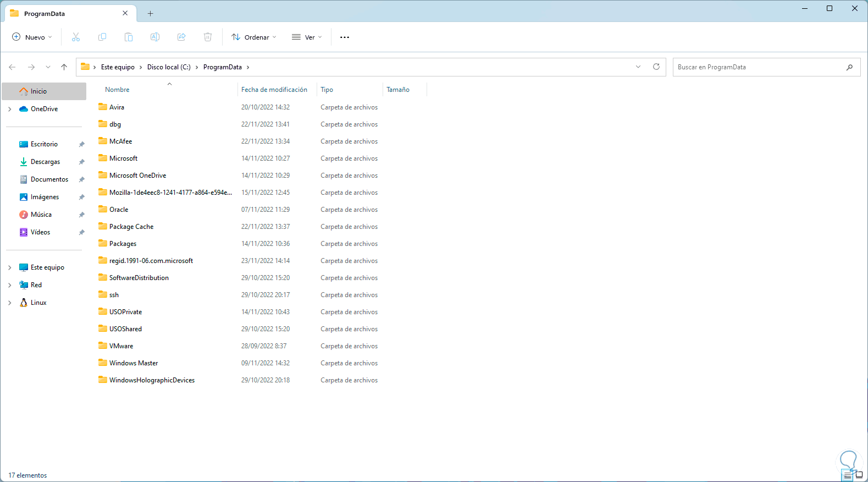This screenshot has height=482, width=868.
Task: Expand the ProgramData breadcrumb chevron
Action: click(x=248, y=67)
